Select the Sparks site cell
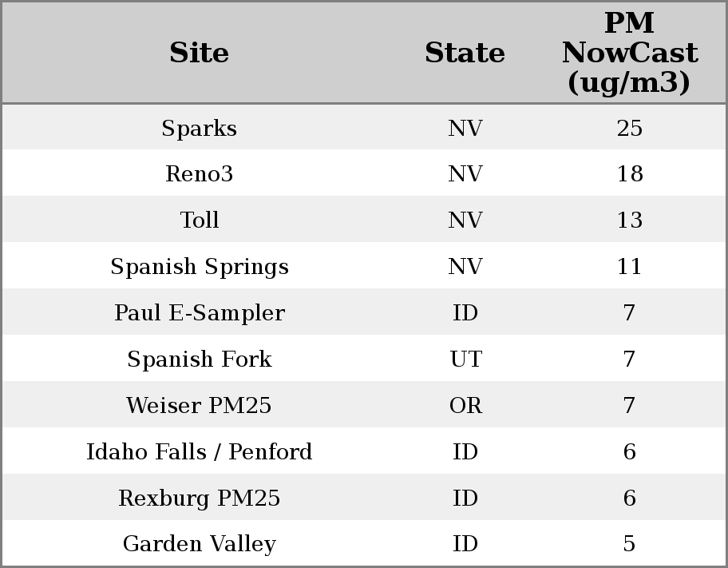This screenshot has width=728, height=568. (x=199, y=129)
